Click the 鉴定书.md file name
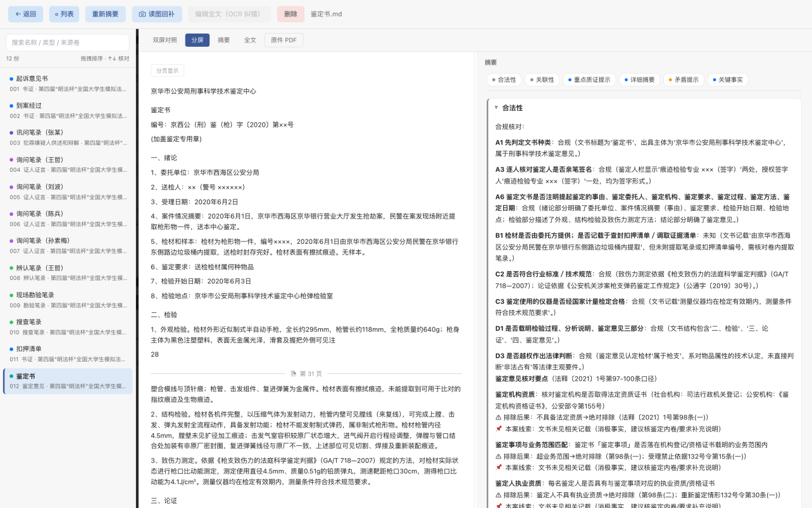This screenshot has width=812, height=508. (327, 14)
